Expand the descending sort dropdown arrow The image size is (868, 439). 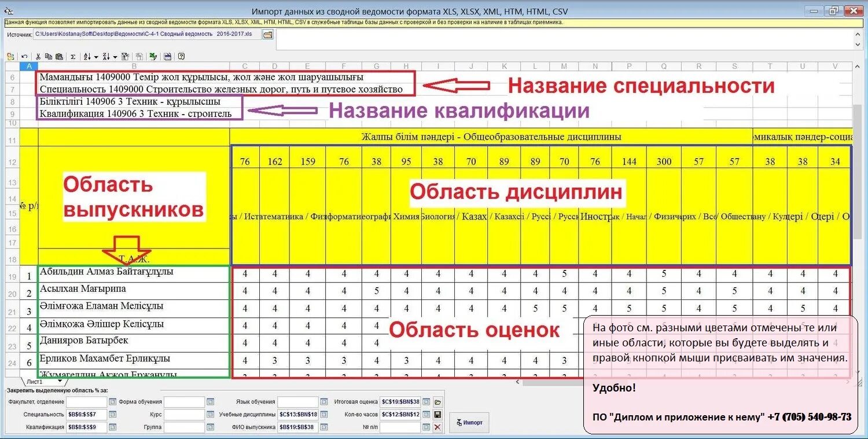pos(115,56)
